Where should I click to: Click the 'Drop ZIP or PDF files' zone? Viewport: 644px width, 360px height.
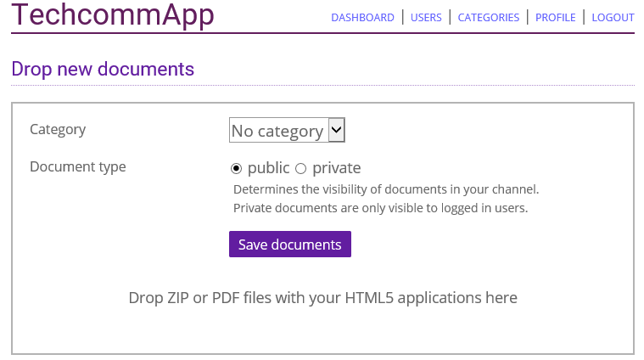[x=322, y=298]
